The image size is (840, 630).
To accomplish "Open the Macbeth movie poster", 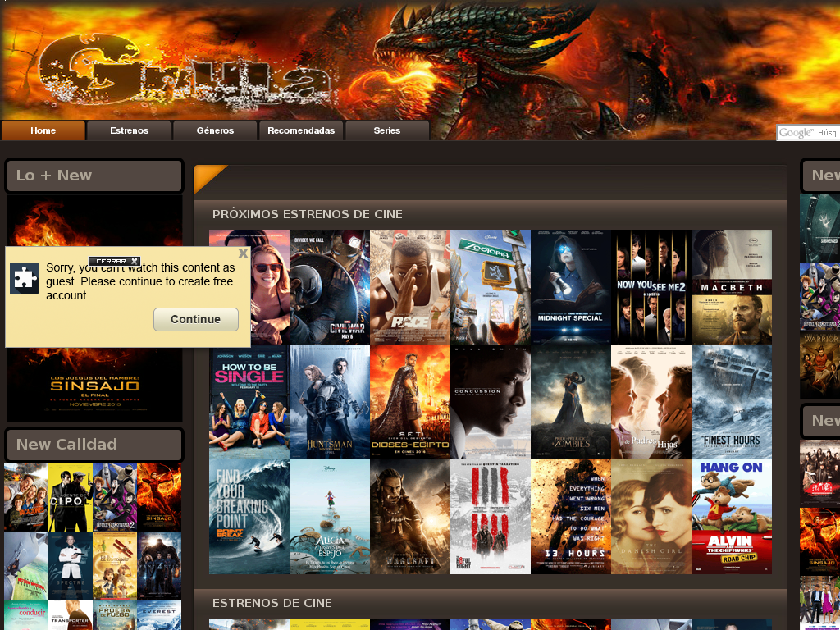I will tap(731, 287).
